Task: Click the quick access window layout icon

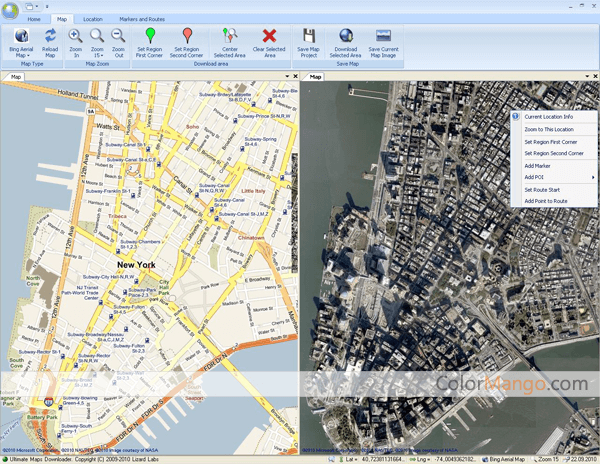Action: pos(29,6)
